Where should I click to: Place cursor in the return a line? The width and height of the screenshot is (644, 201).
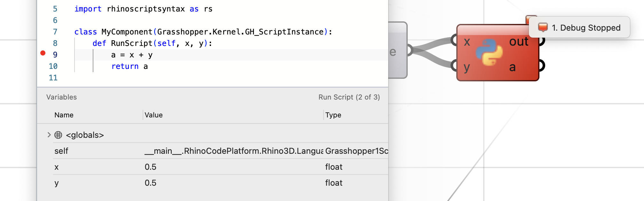(130, 66)
